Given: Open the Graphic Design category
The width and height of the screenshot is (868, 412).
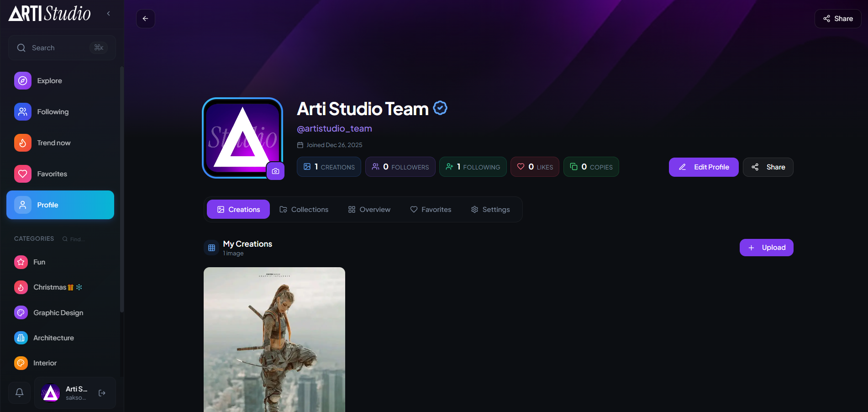Looking at the screenshot, I should coord(60,313).
